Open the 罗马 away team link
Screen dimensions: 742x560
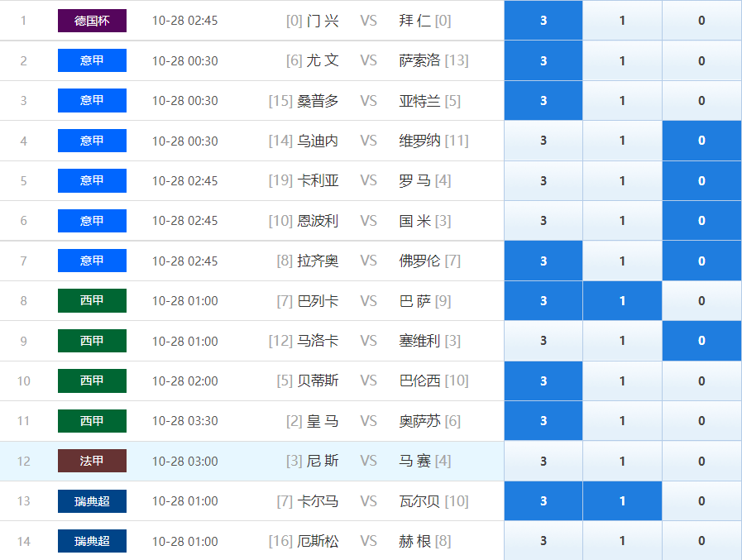415,181
